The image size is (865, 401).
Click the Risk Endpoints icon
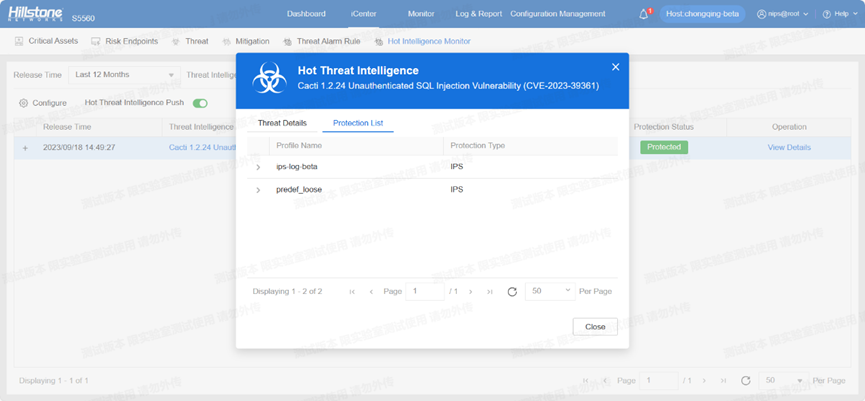pos(96,41)
